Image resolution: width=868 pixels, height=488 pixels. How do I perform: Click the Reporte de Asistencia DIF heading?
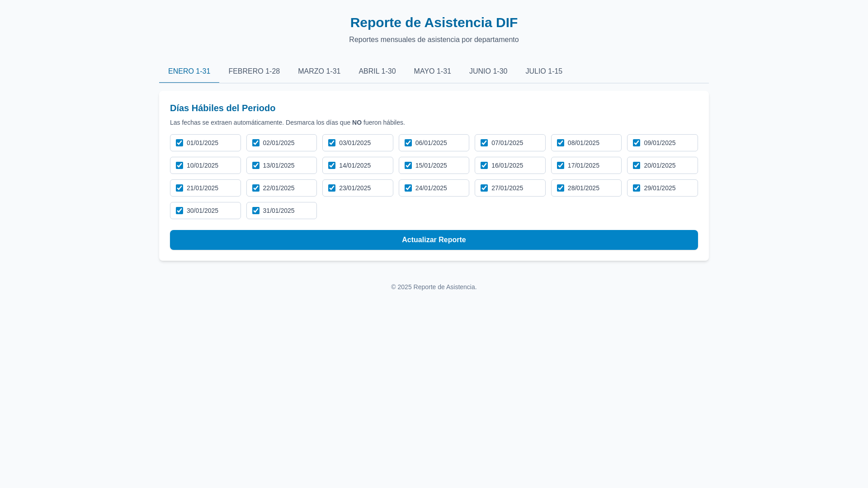[434, 23]
